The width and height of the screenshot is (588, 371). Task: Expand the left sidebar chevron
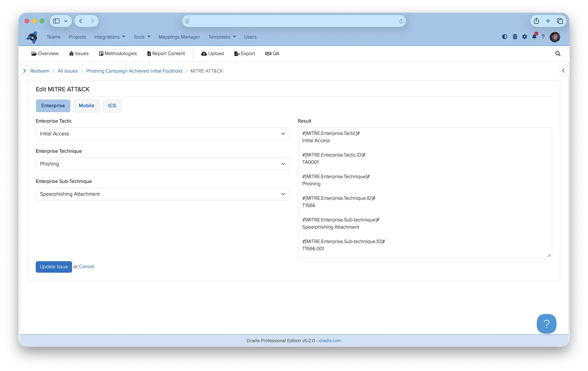(24, 71)
